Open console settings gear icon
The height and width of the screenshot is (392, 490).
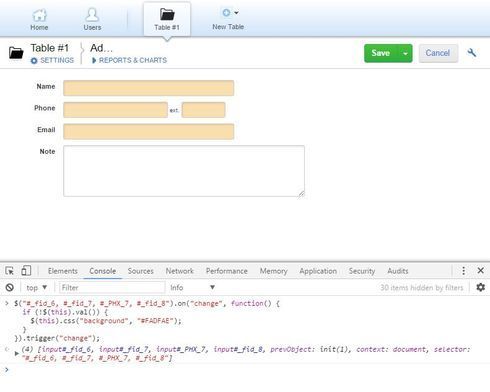[x=480, y=287]
